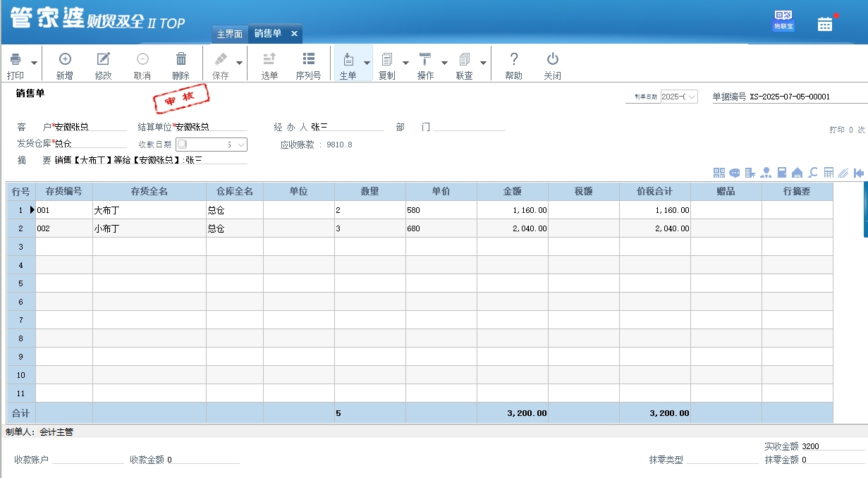Open the calendar icon with red dot
Viewport: 868px width, 478px height.
pyautogui.click(x=825, y=23)
